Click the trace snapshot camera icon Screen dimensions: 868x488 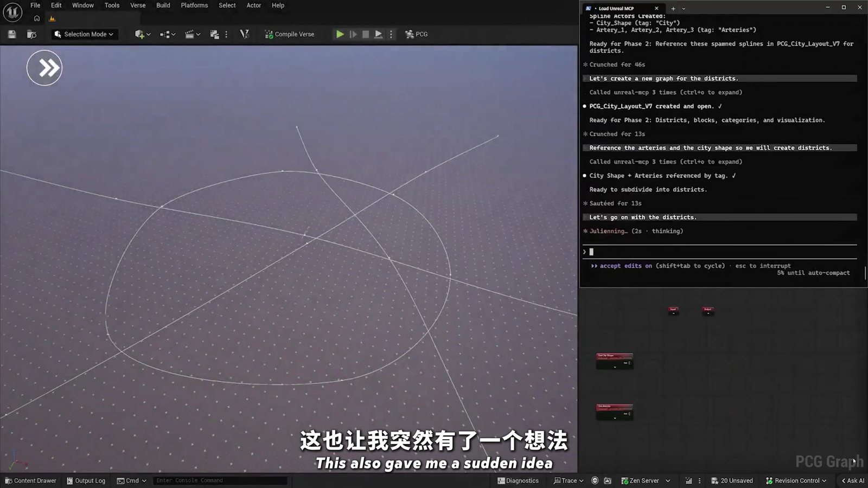click(x=608, y=481)
